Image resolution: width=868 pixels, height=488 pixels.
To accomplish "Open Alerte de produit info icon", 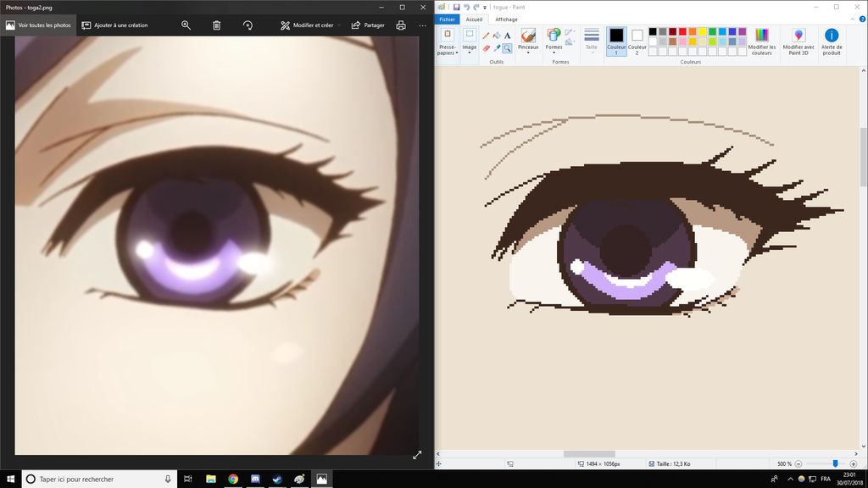I will click(x=832, y=42).
